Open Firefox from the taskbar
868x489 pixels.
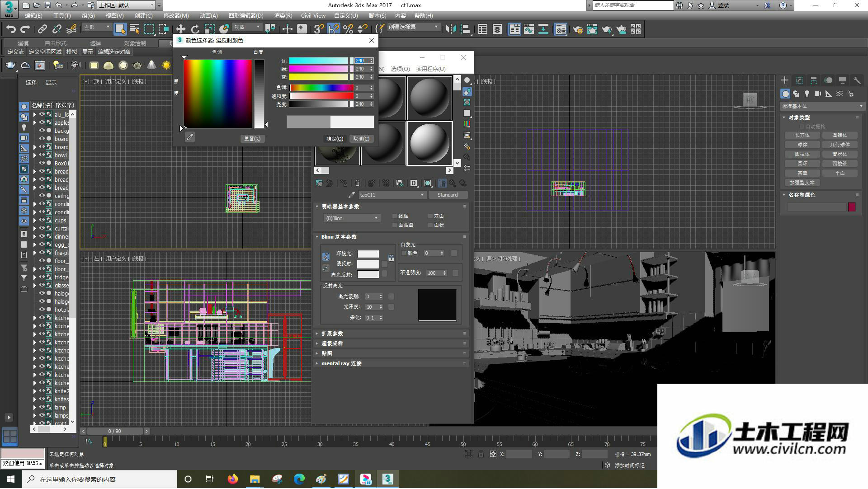pyautogui.click(x=232, y=479)
